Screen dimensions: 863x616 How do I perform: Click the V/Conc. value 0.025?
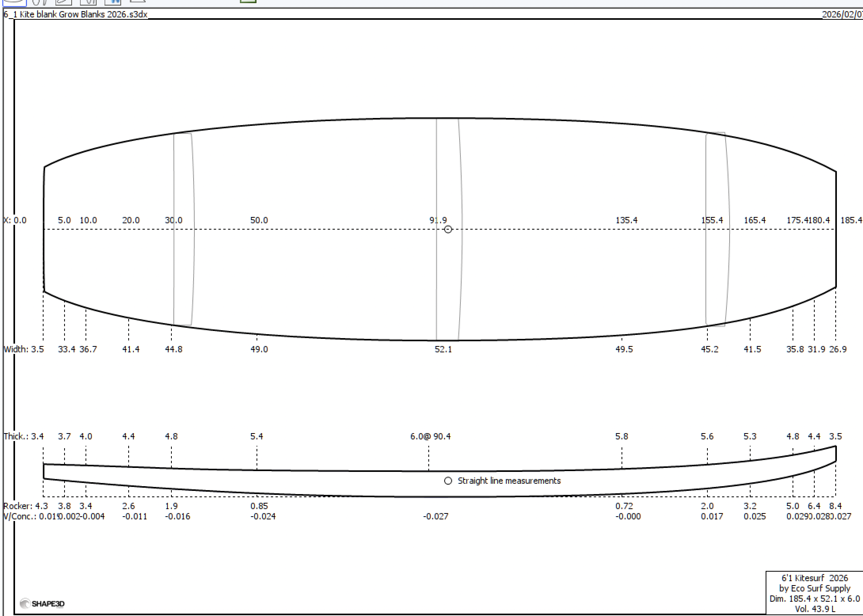point(755,516)
